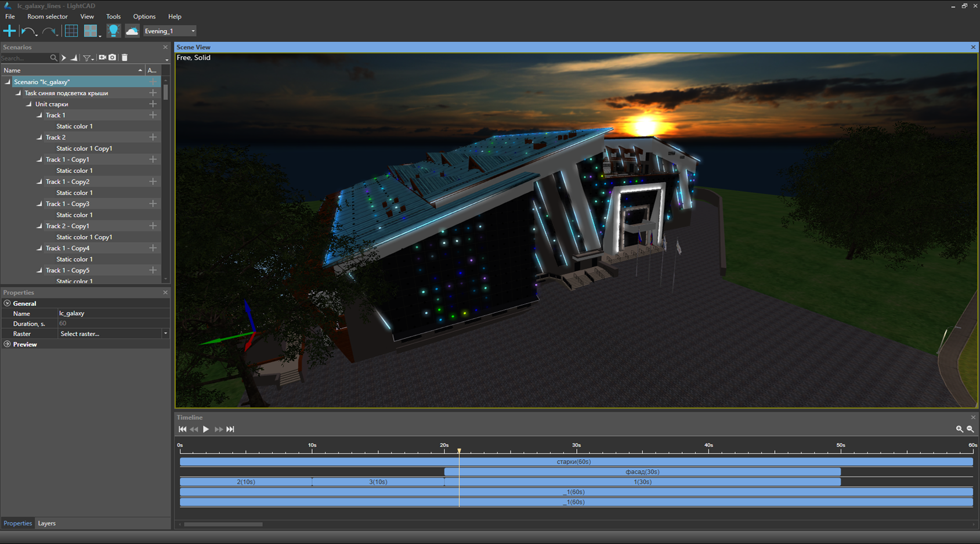
Task: Toggle the grid display icon
Action: click(71, 31)
